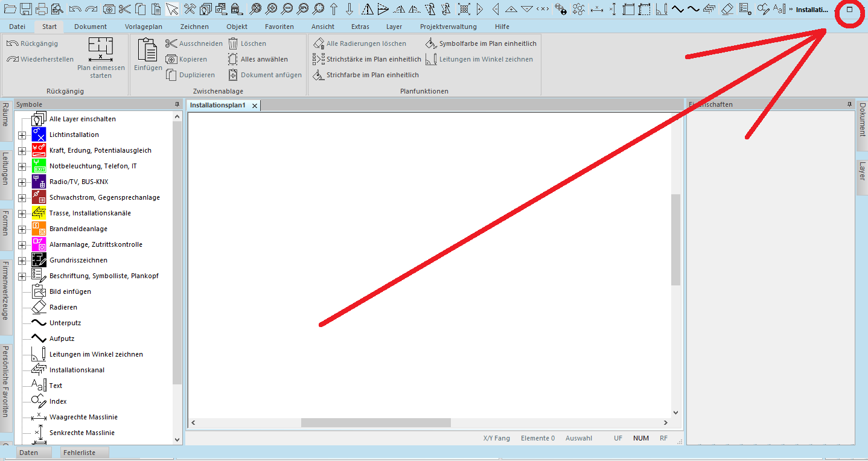Start the Plan einmessen tool
This screenshot has width=868, height=461.
coord(101,58)
